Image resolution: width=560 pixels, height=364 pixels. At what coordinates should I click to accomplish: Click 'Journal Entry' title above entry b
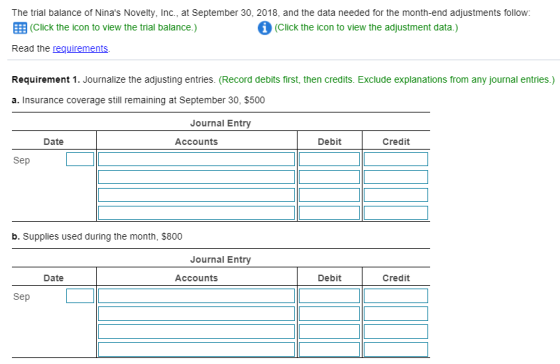(220, 260)
